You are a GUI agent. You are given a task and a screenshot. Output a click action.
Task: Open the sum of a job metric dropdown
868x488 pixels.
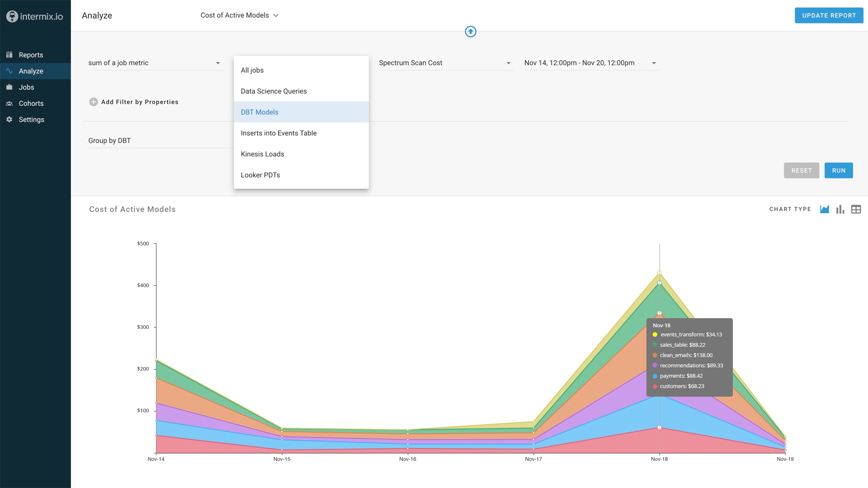[x=155, y=63]
